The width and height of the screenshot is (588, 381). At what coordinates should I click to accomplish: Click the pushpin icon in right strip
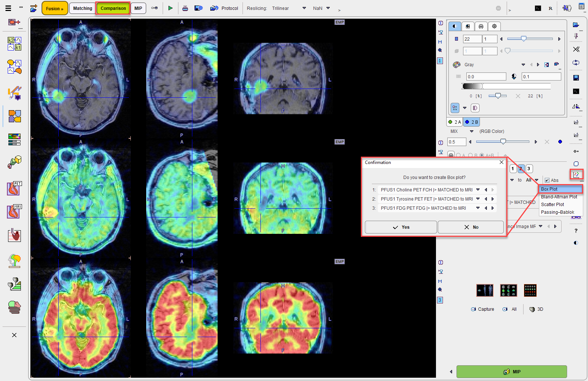click(x=576, y=36)
